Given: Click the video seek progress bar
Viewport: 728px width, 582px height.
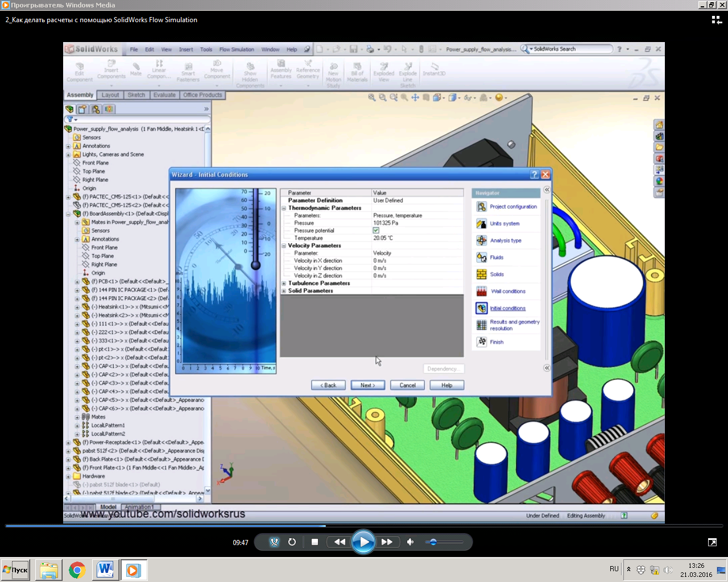Looking at the screenshot, I should tap(364, 526).
